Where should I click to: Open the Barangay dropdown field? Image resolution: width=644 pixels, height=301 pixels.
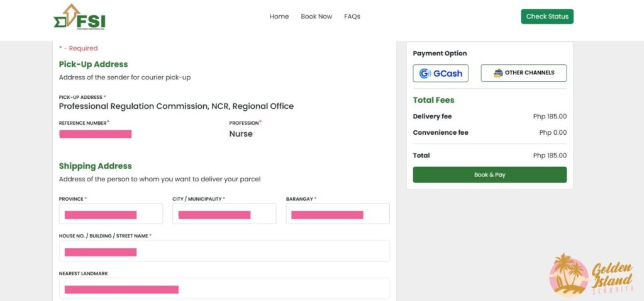[338, 214]
